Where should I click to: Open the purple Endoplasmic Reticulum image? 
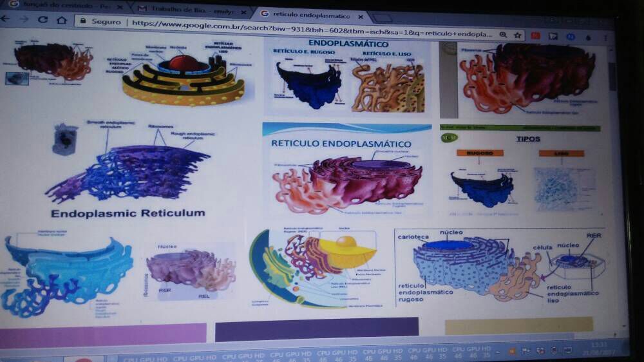(x=128, y=169)
